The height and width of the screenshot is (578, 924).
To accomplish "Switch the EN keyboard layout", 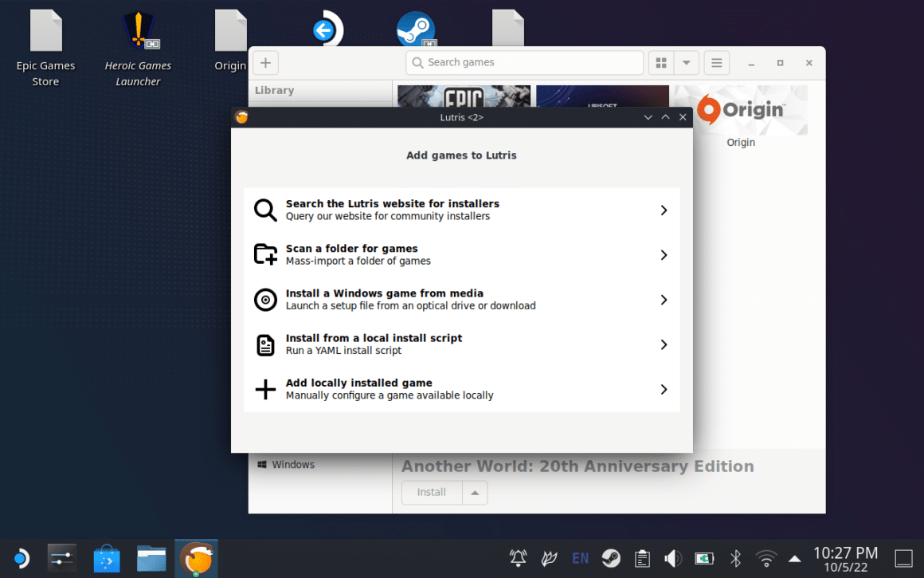I will (x=580, y=558).
